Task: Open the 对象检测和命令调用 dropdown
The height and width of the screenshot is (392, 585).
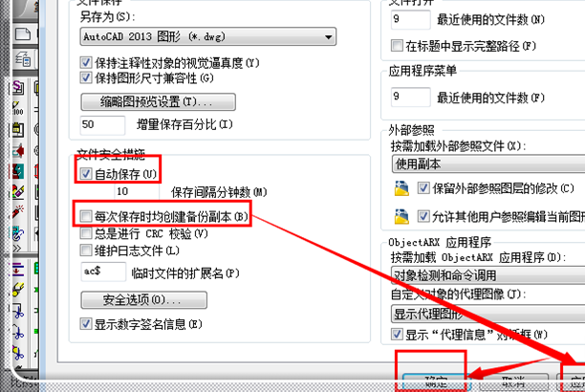Action: click(x=488, y=275)
